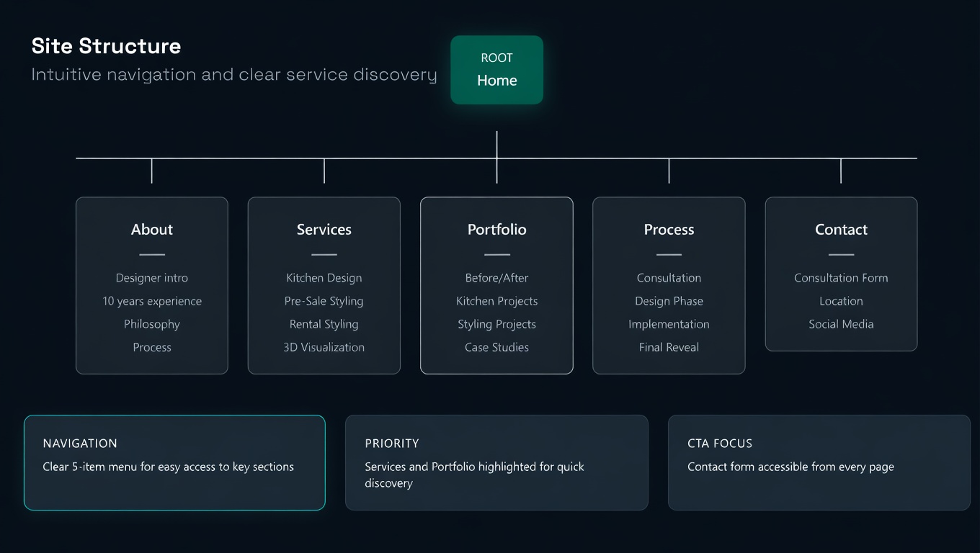
Task: Select the About section heading
Action: pos(152,230)
